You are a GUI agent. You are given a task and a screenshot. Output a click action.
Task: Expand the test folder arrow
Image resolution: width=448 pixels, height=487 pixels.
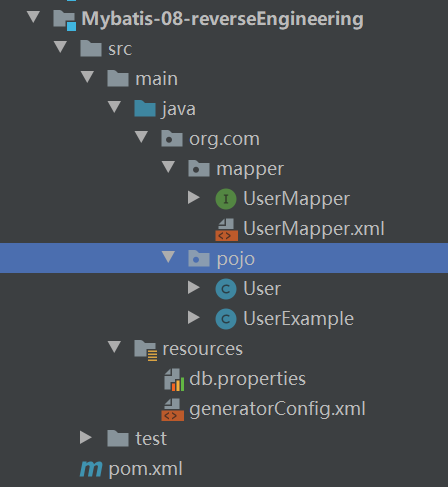pyautogui.click(x=86, y=438)
